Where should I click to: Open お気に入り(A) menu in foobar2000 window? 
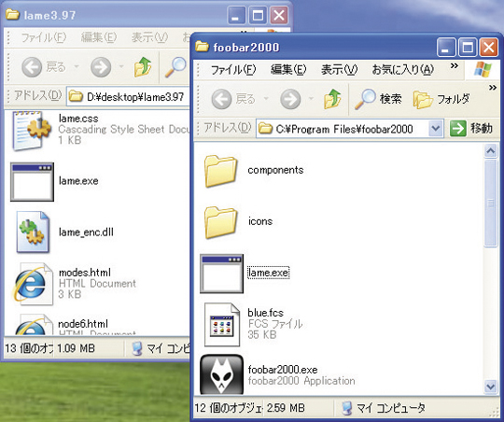[402, 69]
